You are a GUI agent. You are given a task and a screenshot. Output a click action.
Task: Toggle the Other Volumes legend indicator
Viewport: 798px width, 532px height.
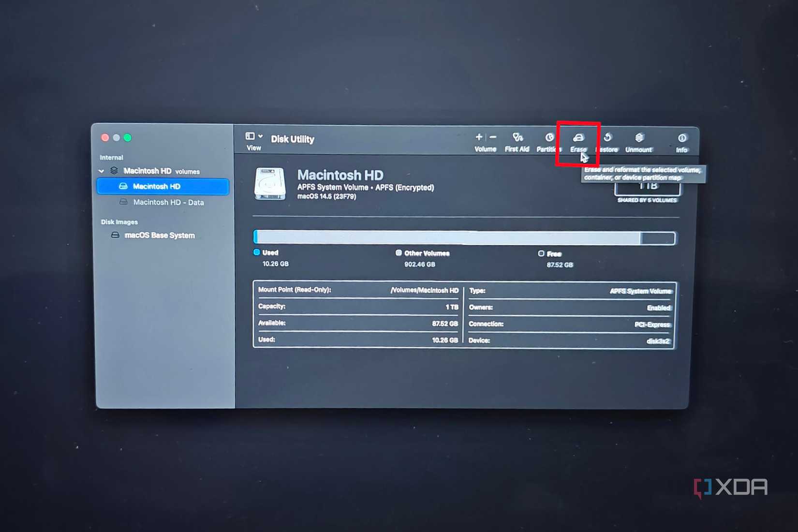point(399,253)
